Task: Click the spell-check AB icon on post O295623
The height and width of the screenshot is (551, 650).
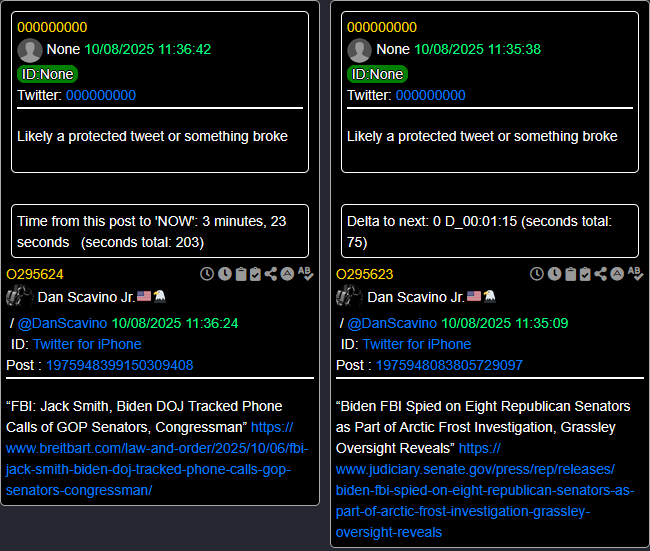Action: (635, 274)
